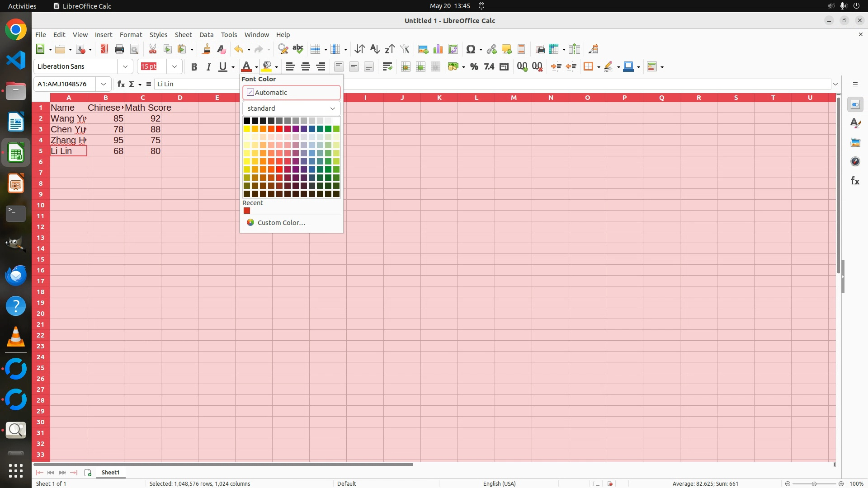Viewport: 868px width, 488px height.
Task: Choose the Automatic font color button
Action: (292, 93)
